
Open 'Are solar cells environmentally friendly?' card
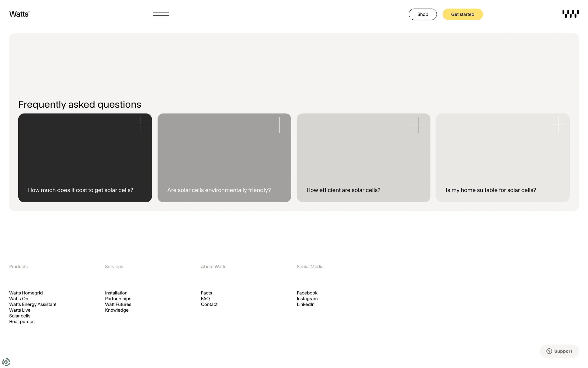pyautogui.click(x=224, y=158)
